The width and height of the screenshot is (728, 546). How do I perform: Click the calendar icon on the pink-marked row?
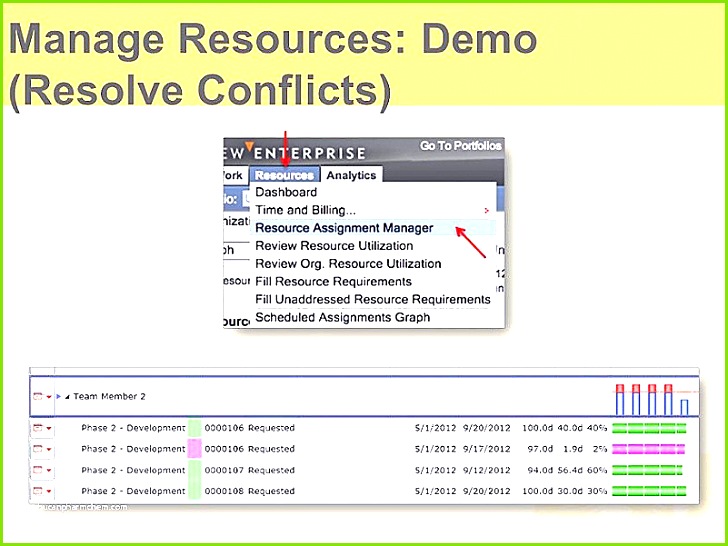pyautogui.click(x=38, y=449)
